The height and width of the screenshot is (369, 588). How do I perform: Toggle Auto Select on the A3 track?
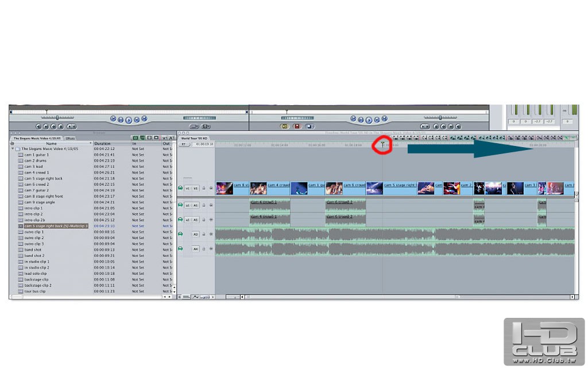[x=211, y=235]
